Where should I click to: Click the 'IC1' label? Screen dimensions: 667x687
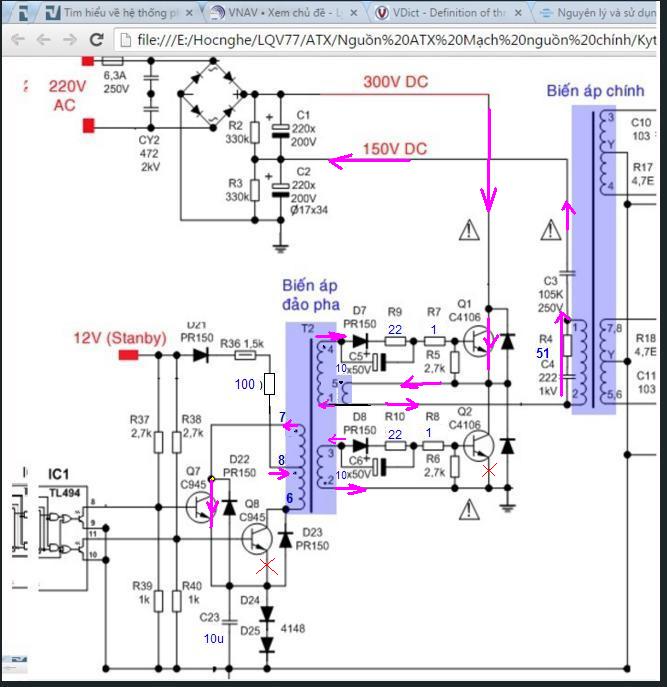click(x=58, y=474)
